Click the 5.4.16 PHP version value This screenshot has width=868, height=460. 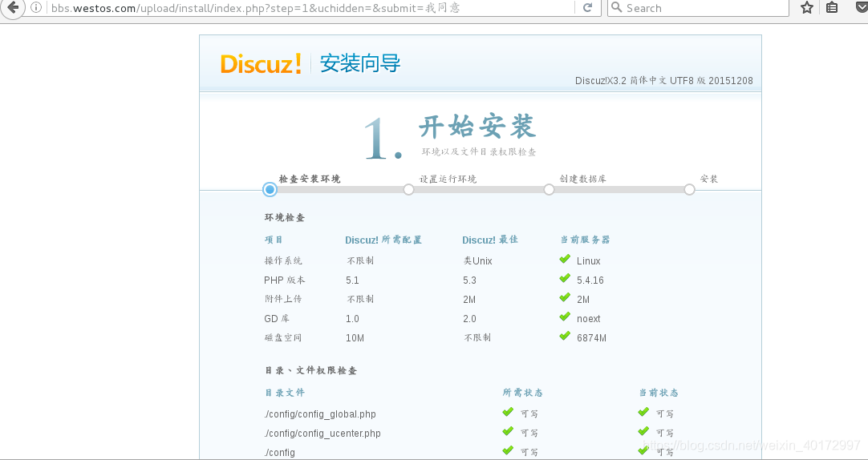pyautogui.click(x=590, y=280)
